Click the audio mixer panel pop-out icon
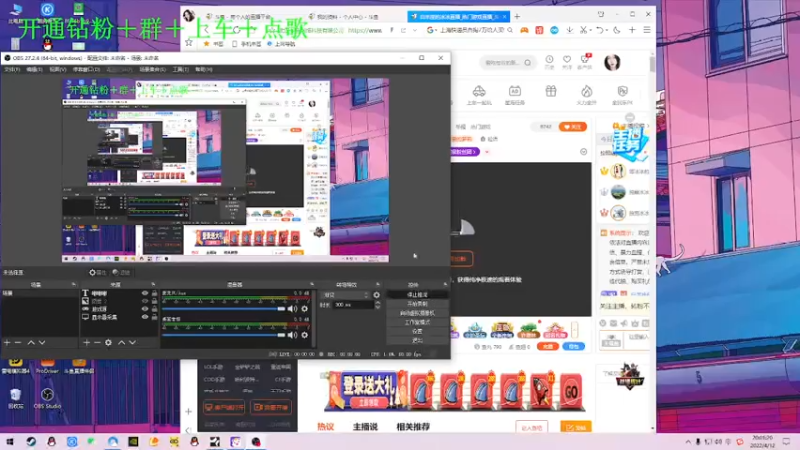The height and width of the screenshot is (450, 800). click(x=312, y=284)
